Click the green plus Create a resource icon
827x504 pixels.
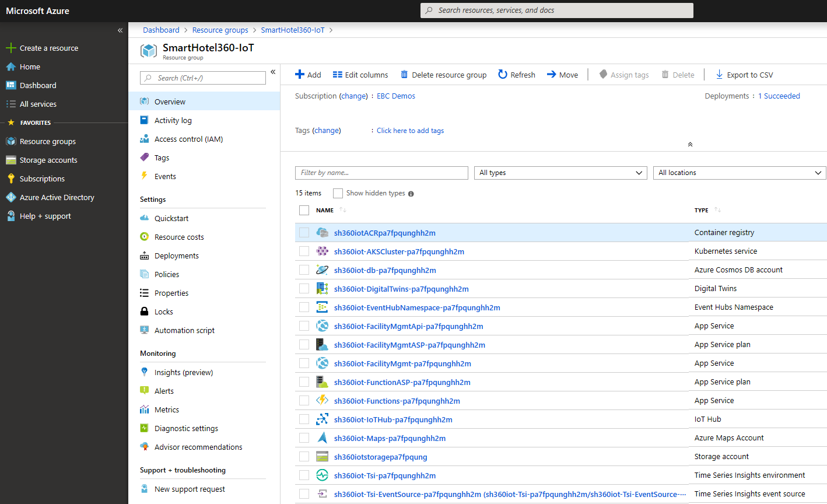(x=10, y=48)
